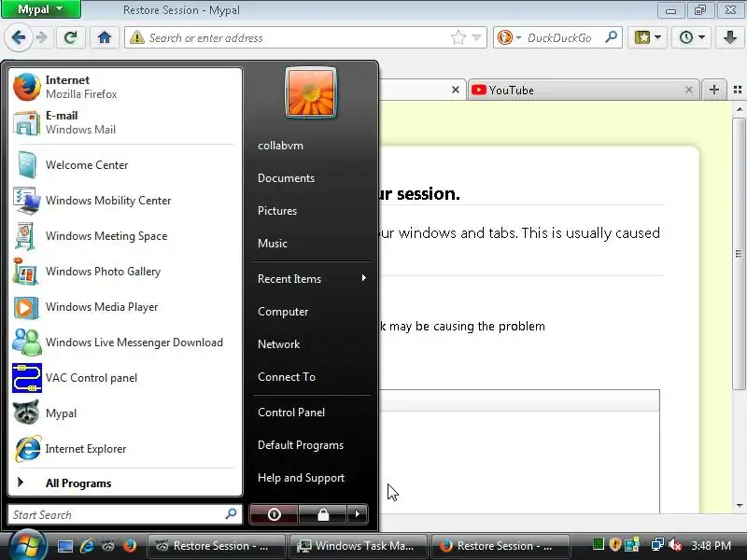Switch to Windows Task Manager taskbar button
The image size is (747, 560).
point(359,546)
